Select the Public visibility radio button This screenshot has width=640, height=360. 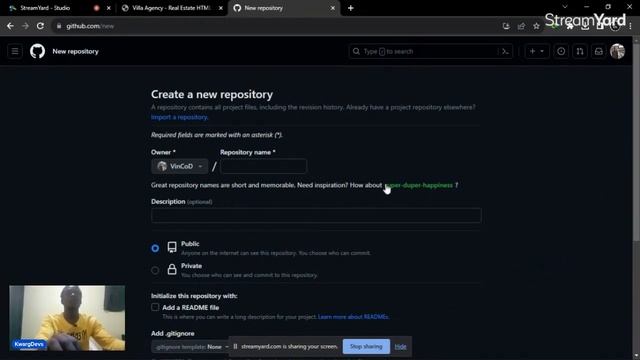[x=155, y=248]
